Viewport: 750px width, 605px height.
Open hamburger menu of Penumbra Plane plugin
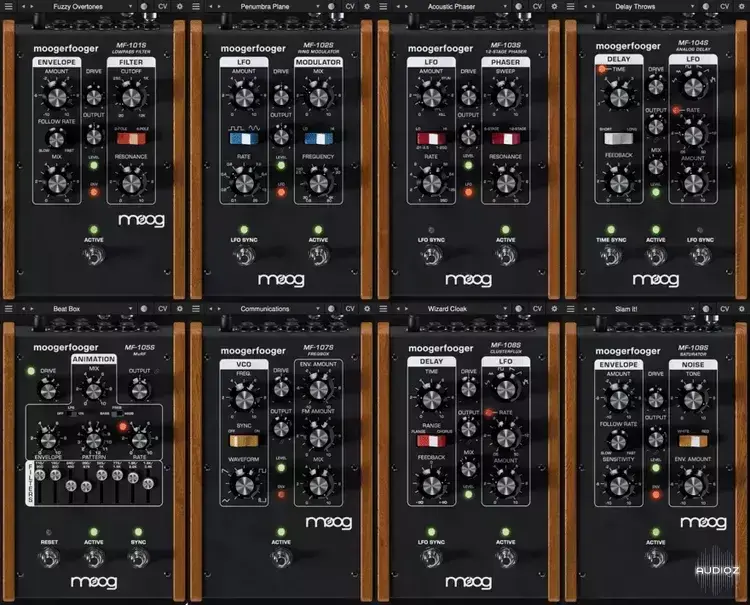196,7
